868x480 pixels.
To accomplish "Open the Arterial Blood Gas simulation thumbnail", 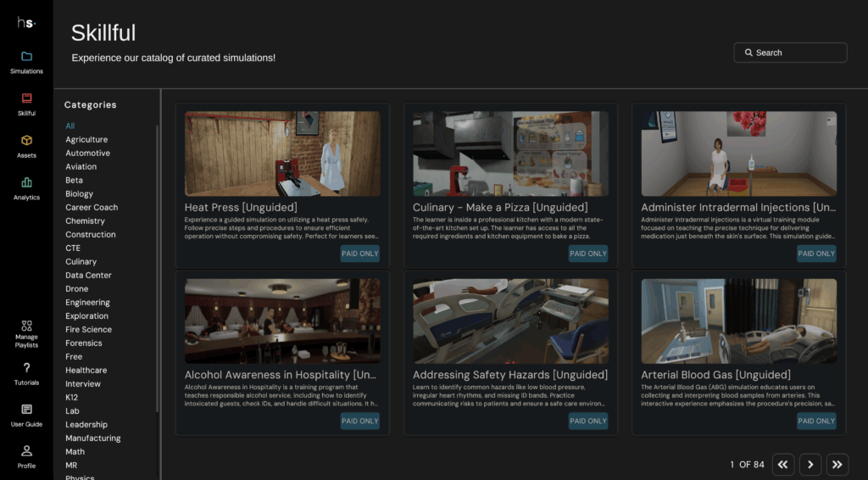I will 738,321.
